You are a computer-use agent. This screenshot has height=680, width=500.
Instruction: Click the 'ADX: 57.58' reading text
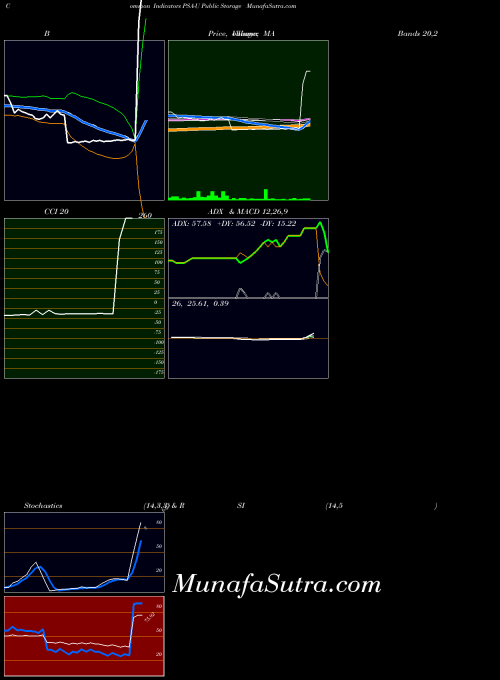[192, 224]
